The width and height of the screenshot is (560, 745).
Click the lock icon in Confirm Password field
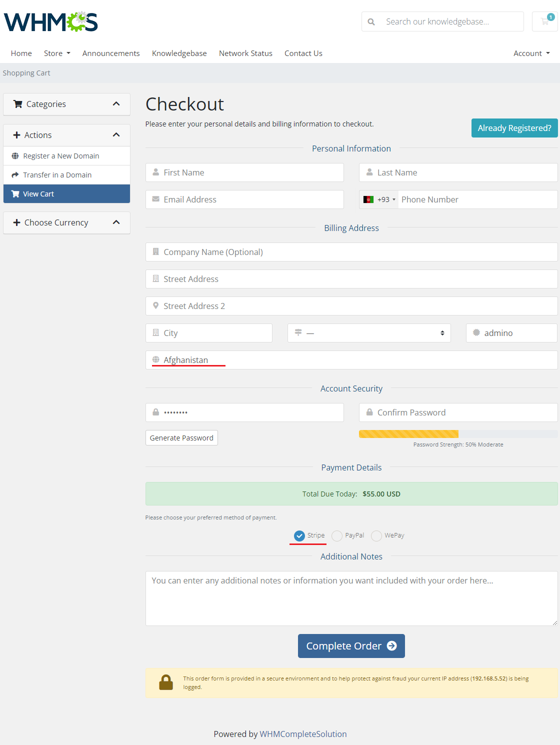[369, 412]
